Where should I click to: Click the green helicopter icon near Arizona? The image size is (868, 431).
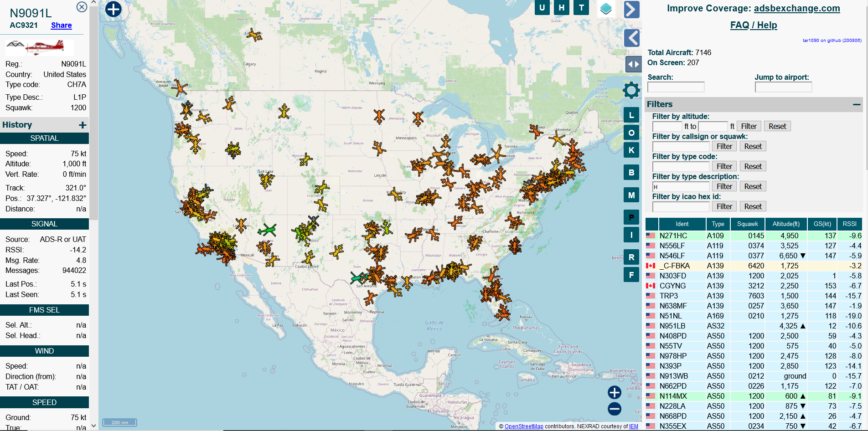267,230
